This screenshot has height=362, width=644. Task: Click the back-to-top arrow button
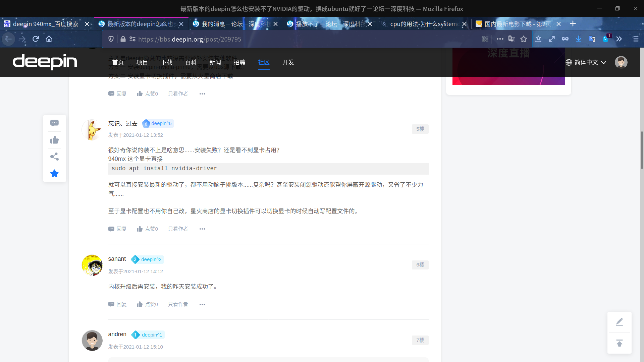[619, 343]
